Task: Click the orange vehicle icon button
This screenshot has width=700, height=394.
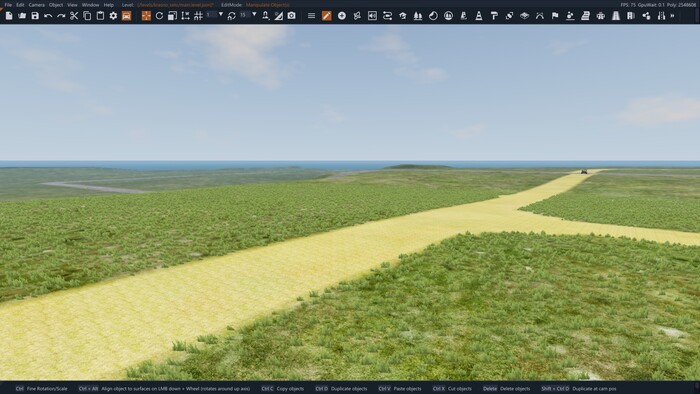Action: [127, 16]
